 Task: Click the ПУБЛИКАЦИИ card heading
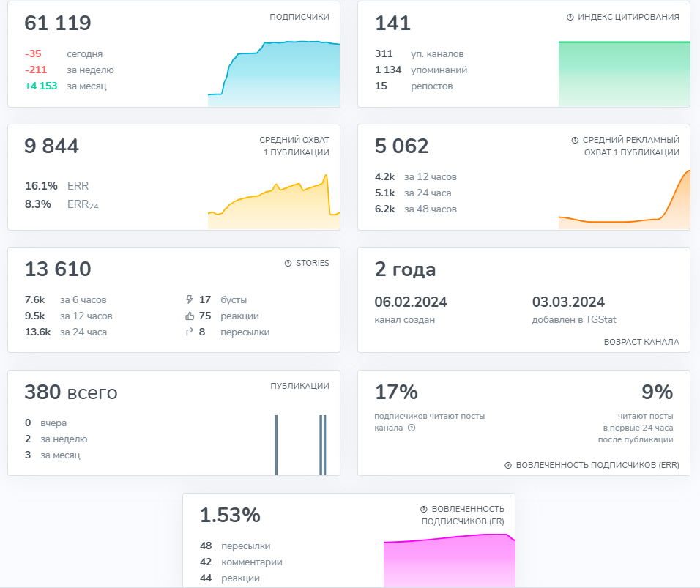299,386
